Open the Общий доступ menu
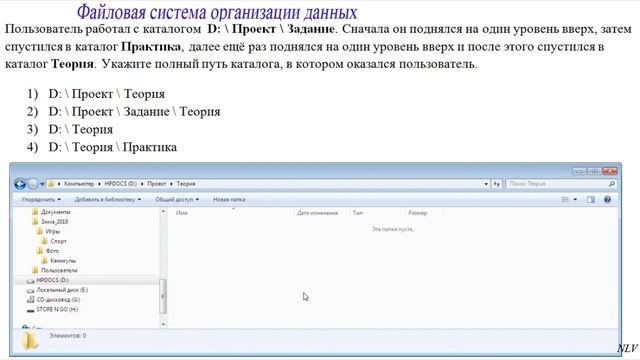This screenshot has width=640, height=360. [x=177, y=200]
